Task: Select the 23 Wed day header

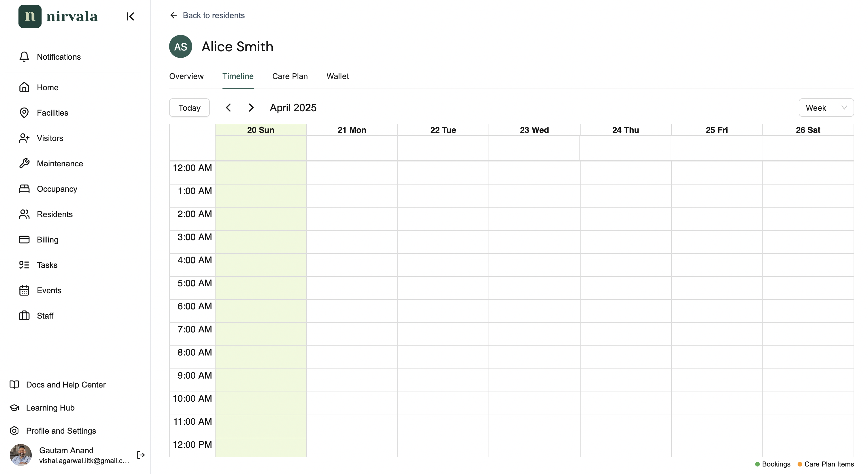Action: [x=534, y=130]
